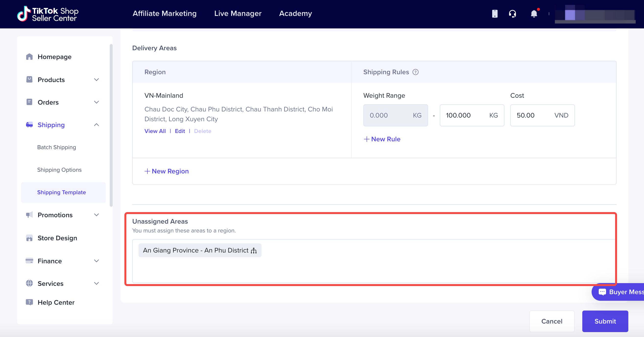Click the Homepage house icon

29,57
